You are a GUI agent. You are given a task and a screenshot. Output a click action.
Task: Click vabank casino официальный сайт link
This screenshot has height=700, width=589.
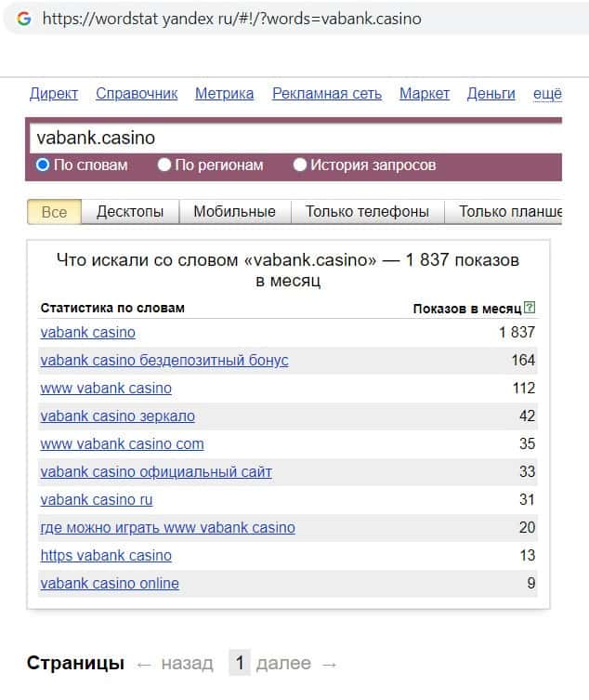[156, 472]
